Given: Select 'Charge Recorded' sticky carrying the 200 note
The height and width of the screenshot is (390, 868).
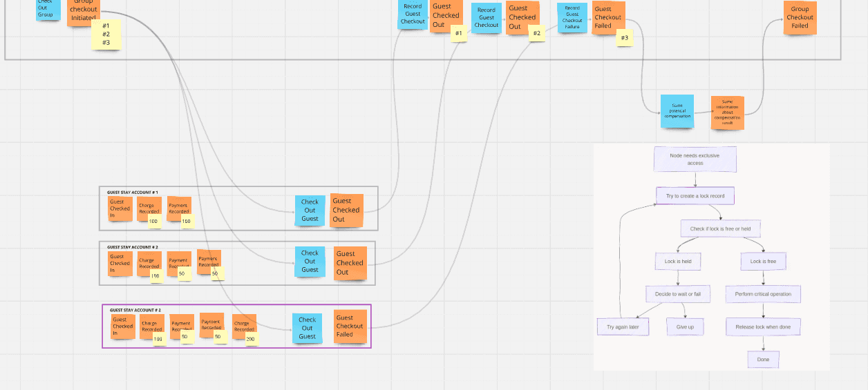Looking at the screenshot, I should tap(244, 326).
